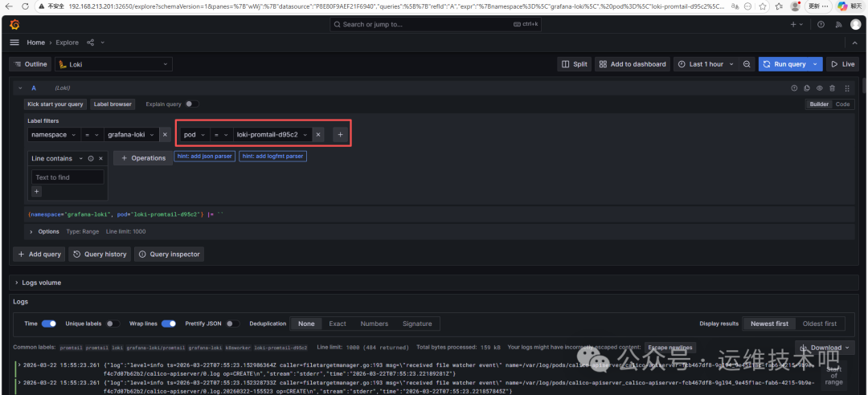This screenshot has width=868, height=395.
Task: Open the help question-mark icon
Action: coord(821,25)
